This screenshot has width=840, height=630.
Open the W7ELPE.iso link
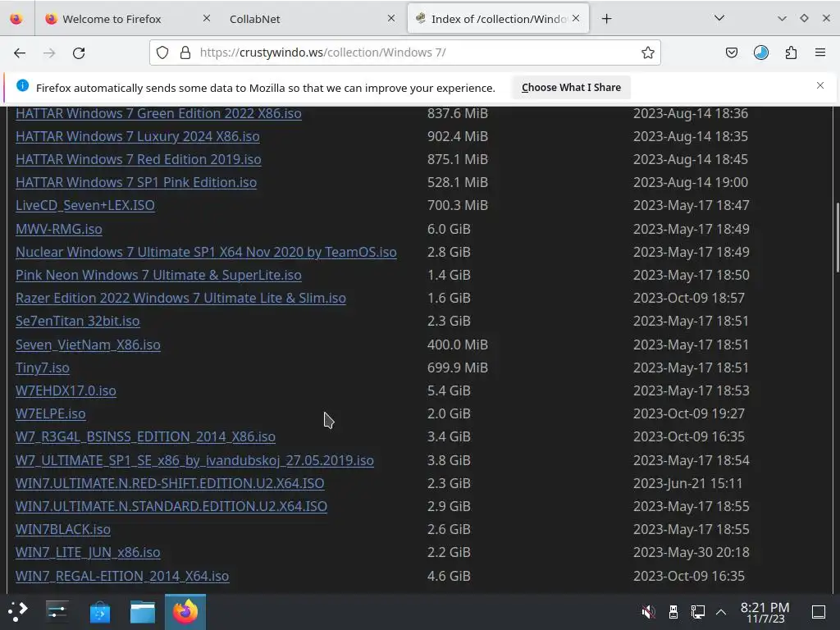coord(50,414)
